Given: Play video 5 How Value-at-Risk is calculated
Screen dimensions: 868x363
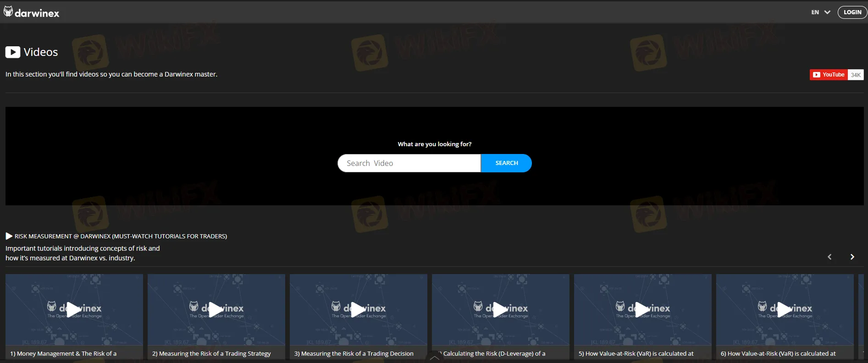Looking at the screenshot, I should point(642,309).
